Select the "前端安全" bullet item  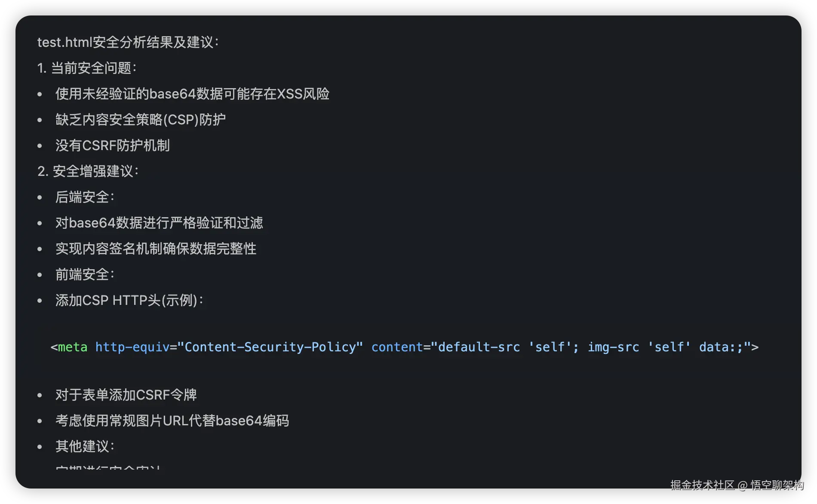coord(84,274)
